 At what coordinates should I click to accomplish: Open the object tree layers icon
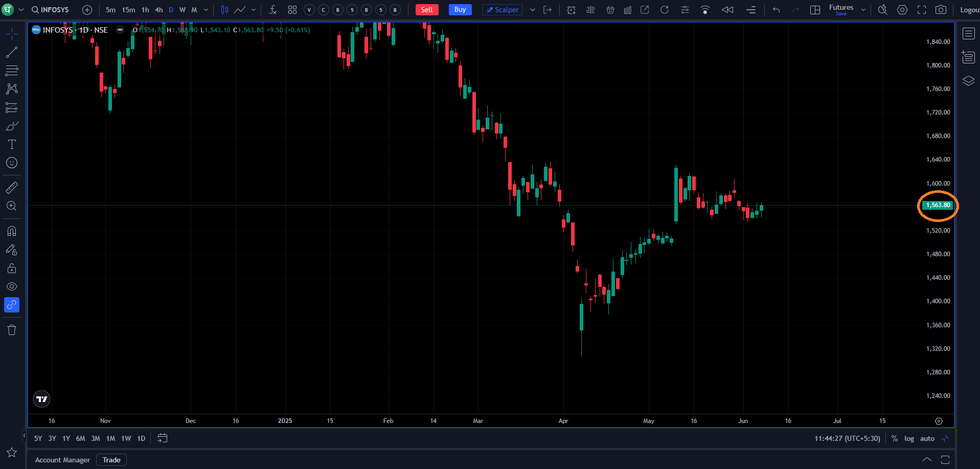pyautogui.click(x=968, y=81)
